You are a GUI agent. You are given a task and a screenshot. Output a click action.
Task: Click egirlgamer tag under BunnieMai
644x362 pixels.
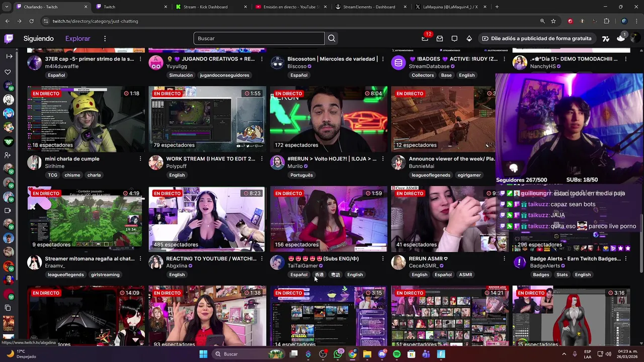click(469, 175)
